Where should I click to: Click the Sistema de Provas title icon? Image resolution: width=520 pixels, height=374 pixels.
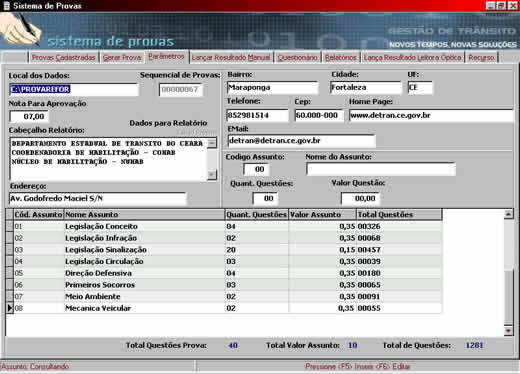pyautogui.click(x=6, y=6)
